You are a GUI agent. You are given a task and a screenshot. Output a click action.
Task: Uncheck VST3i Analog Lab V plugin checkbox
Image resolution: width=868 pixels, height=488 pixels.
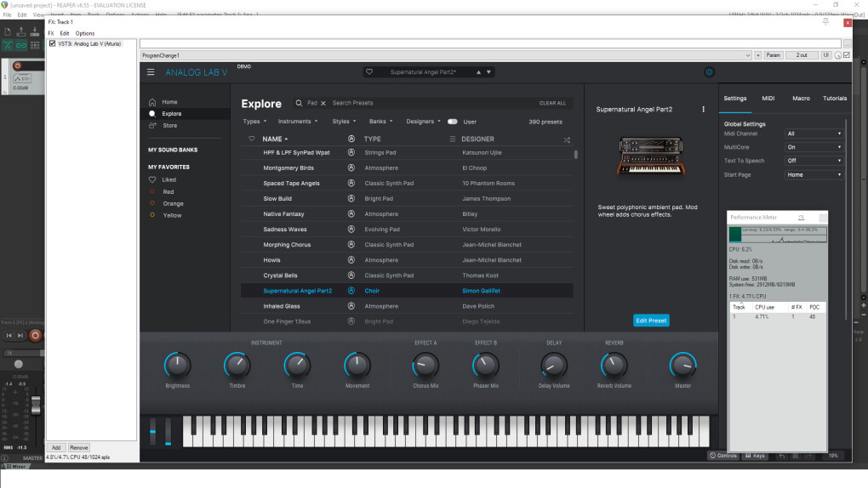coord(53,43)
